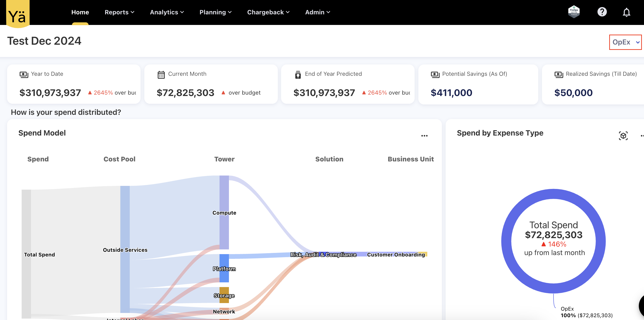Click the $411,000 potential savings value
This screenshot has height=320, width=644.
(x=451, y=93)
